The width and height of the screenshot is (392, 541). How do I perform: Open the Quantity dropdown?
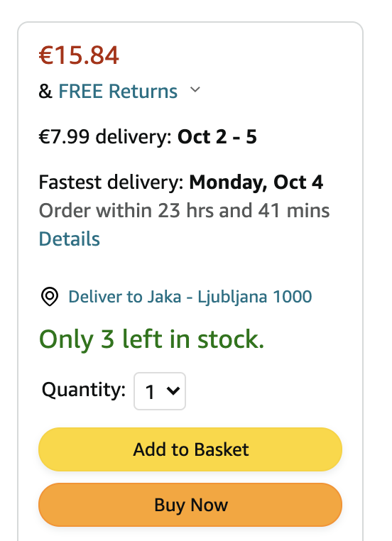point(160,391)
